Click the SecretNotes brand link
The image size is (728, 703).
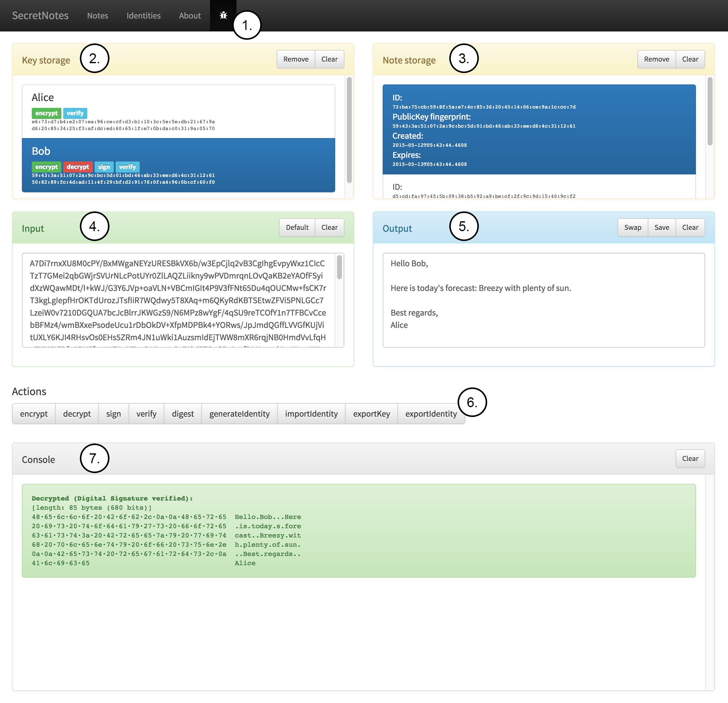coord(40,16)
